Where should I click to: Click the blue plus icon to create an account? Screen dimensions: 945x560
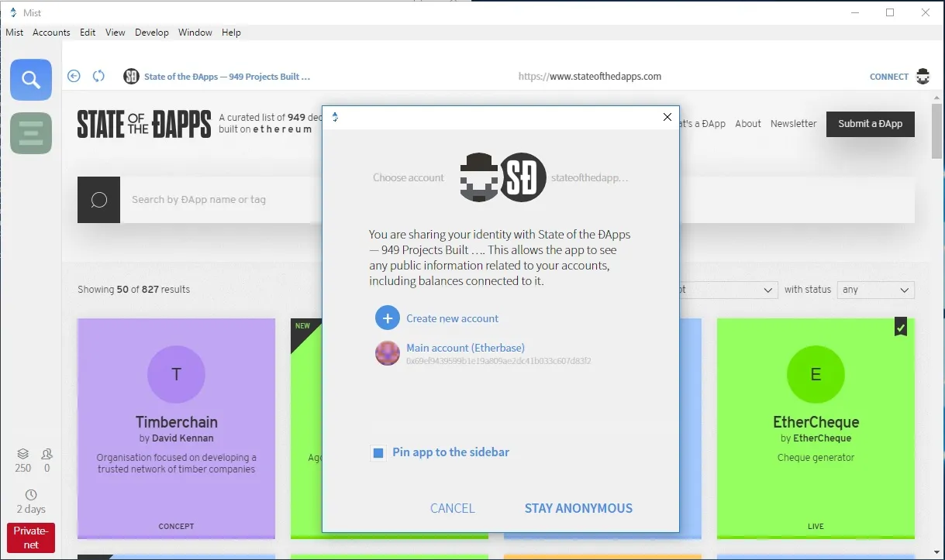[387, 318]
